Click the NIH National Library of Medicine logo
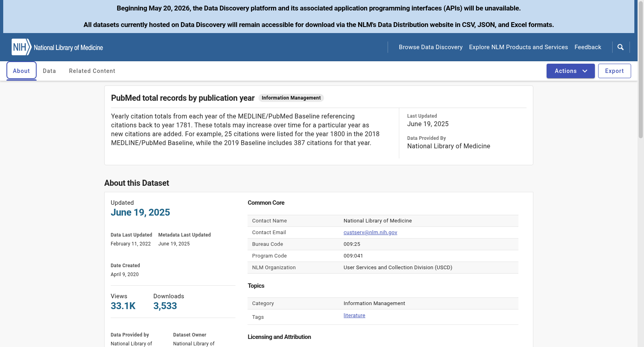The image size is (644, 347). (57, 47)
